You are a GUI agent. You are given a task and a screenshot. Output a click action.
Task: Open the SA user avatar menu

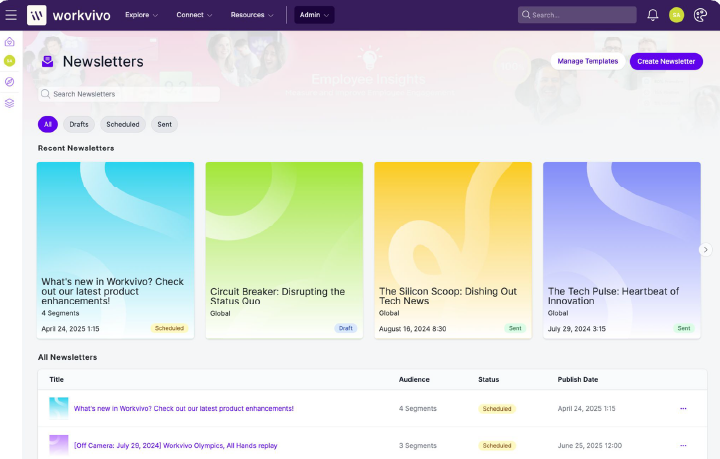tap(677, 15)
